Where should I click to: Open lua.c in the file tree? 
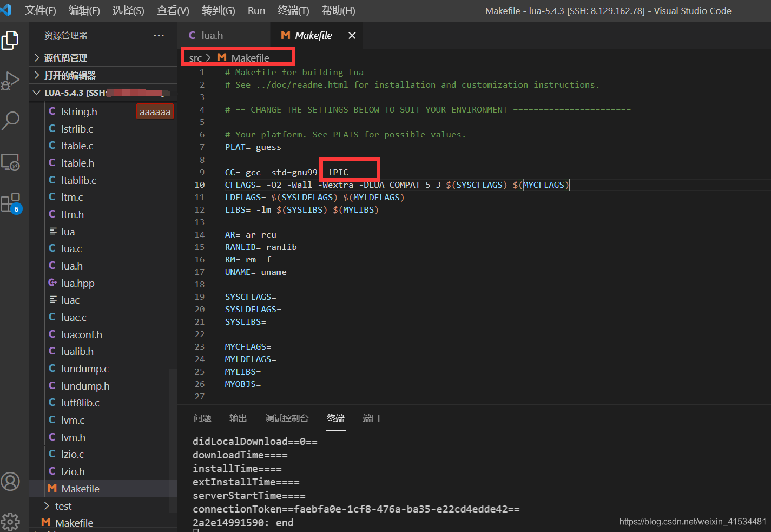71,248
